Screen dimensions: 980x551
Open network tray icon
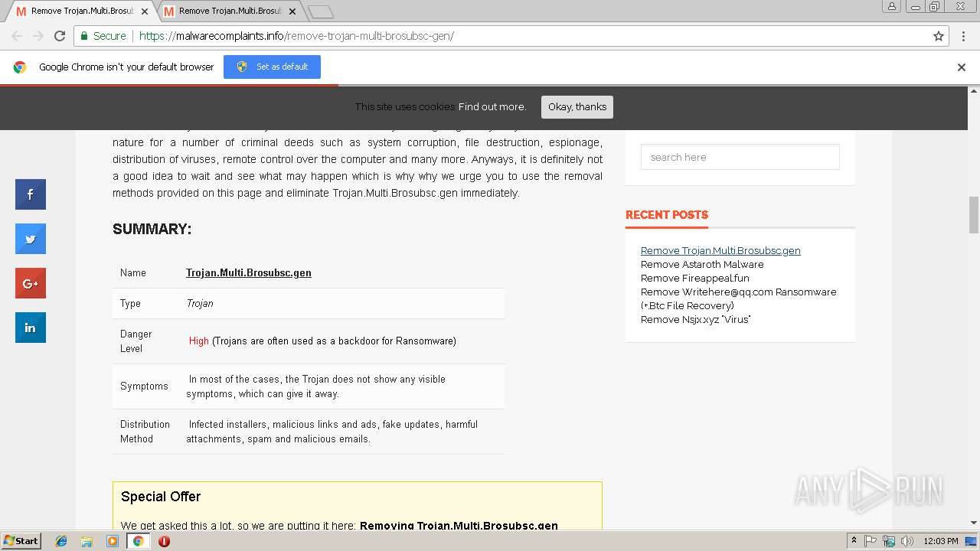(889, 541)
